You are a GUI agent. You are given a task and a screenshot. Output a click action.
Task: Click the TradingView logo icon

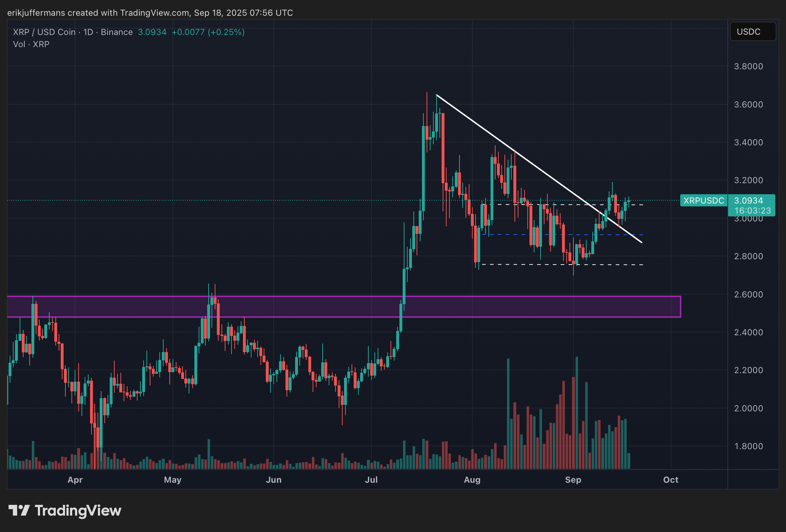[x=19, y=510]
